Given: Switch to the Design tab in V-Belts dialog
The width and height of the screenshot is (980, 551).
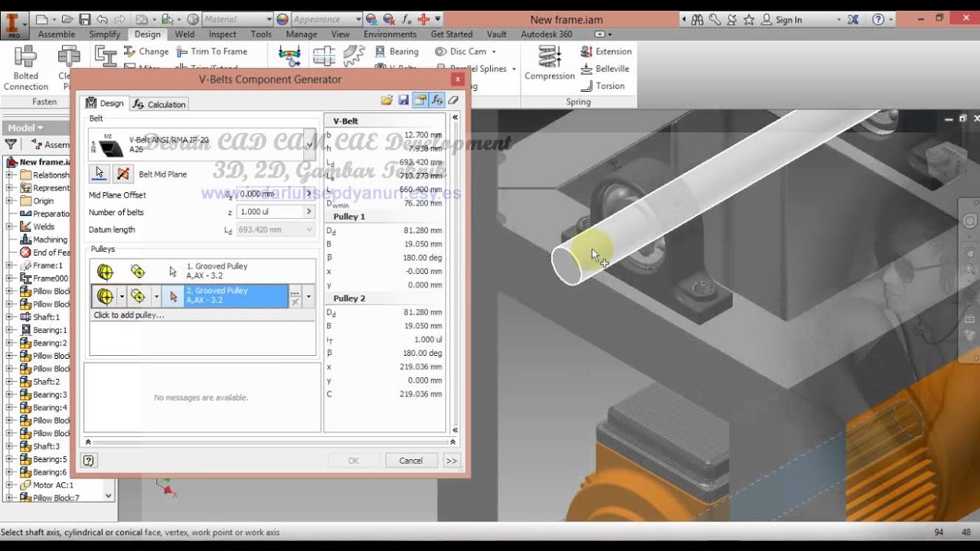Looking at the screenshot, I should [x=104, y=103].
